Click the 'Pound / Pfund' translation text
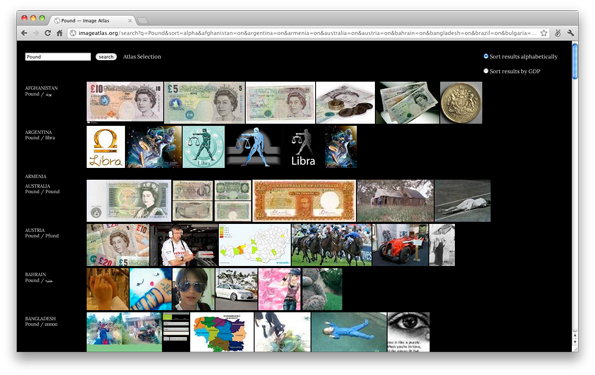Image resolution: width=595 pixels, height=375 pixels. point(42,236)
